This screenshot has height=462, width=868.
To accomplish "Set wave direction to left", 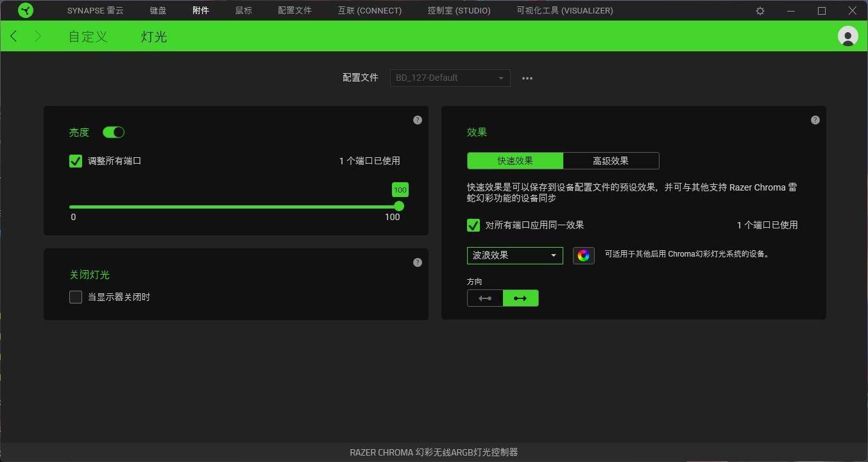I will [485, 298].
